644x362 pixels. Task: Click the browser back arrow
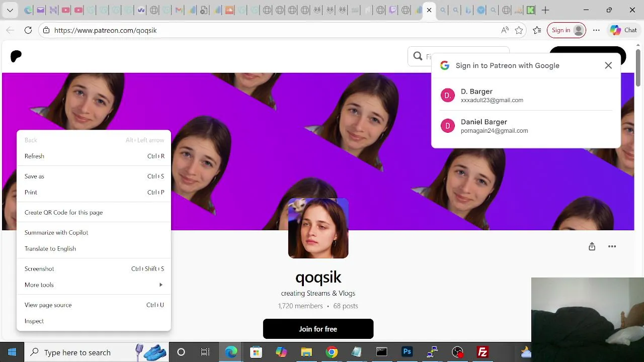click(10, 30)
